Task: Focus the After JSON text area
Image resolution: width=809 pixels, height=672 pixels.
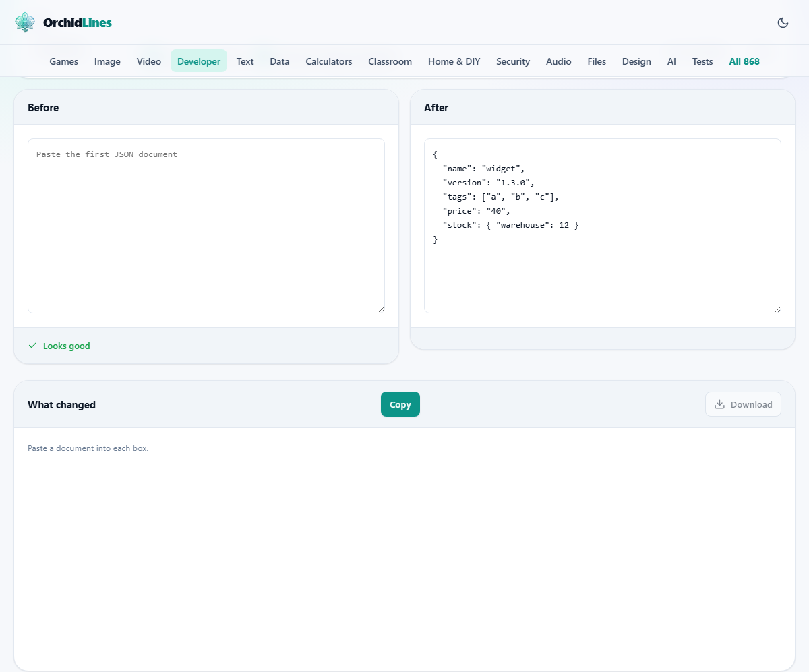Action: tap(603, 226)
